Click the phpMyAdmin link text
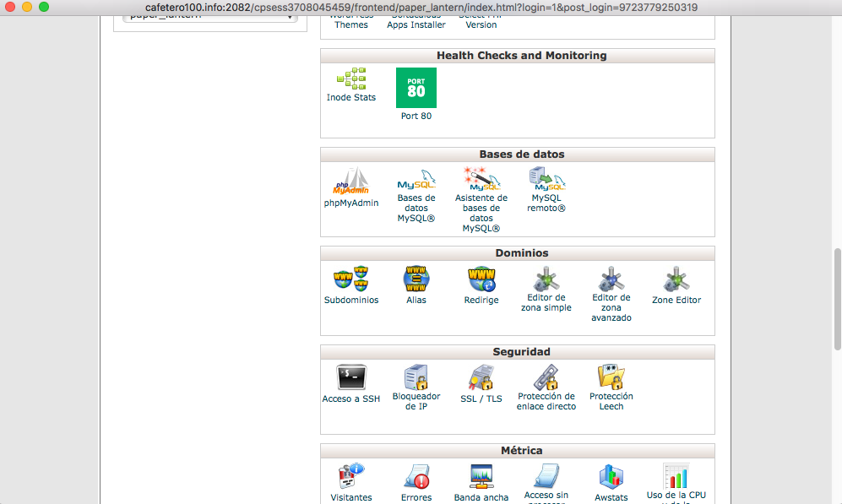 (x=351, y=203)
